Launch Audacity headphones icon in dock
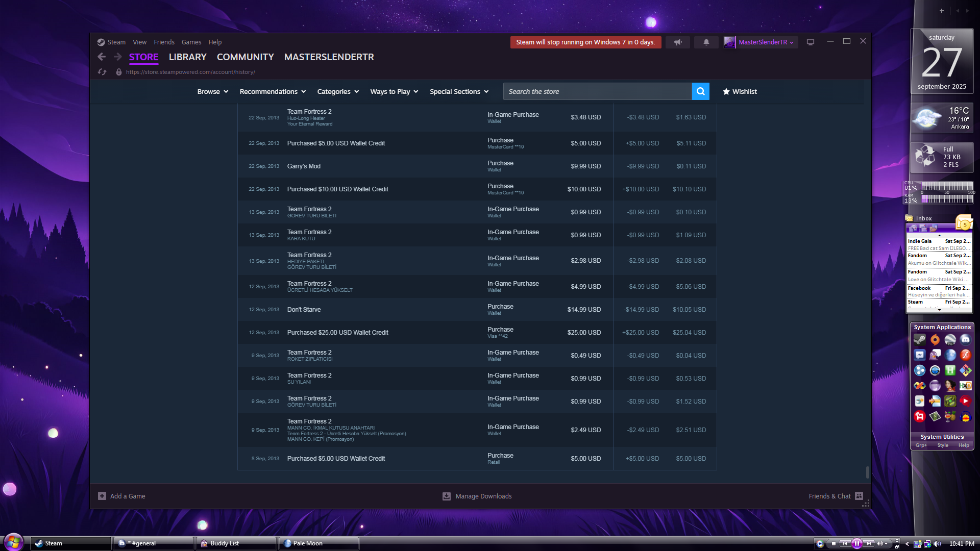Viewport: 980px width, 551px height. point(965,417)
